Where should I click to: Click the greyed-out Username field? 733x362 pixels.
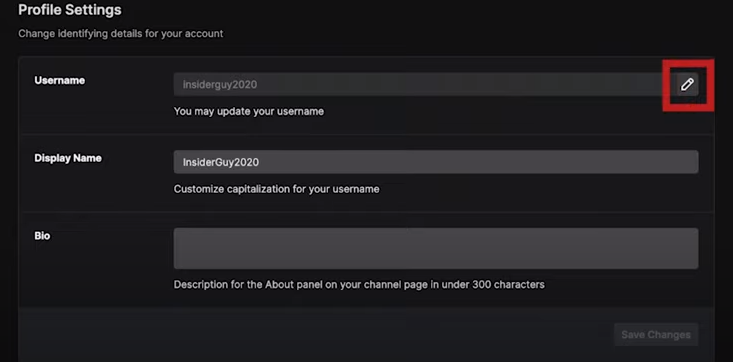coord(423,85)
